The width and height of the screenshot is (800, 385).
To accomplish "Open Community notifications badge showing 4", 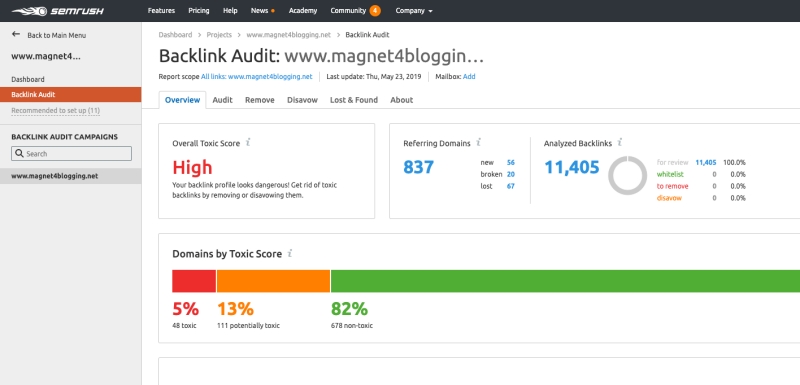I will pyautogui.click(x=375, y=10).
